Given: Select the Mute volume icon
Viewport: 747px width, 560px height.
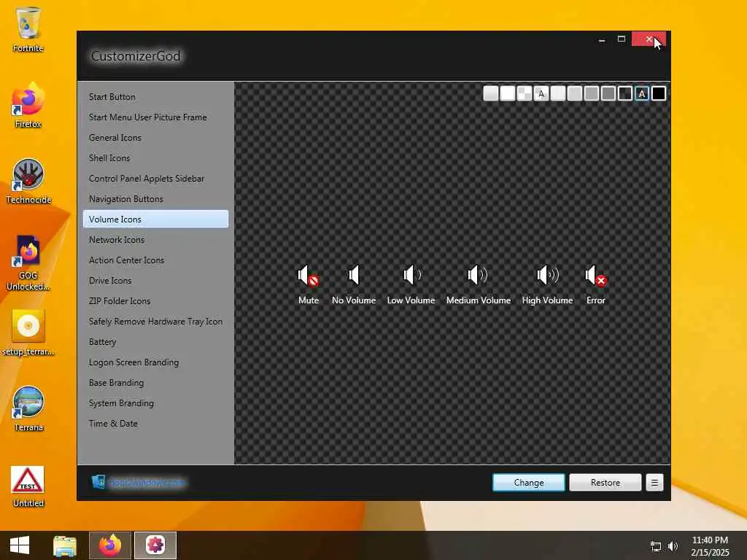Looking at the screenshot, I should point(309,276).
